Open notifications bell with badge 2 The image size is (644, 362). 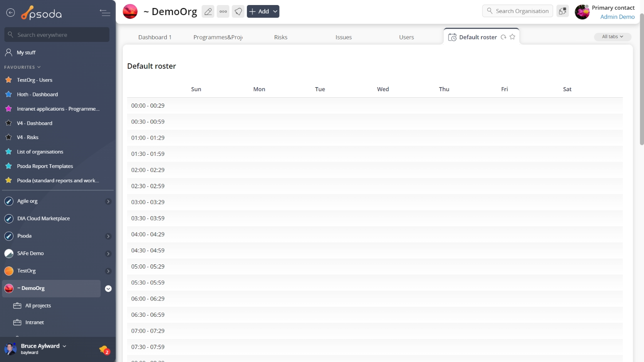click(x=104, y=349)
